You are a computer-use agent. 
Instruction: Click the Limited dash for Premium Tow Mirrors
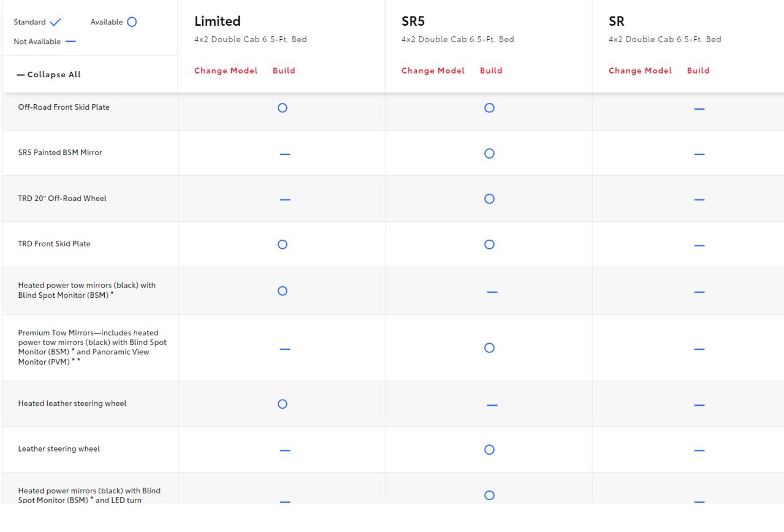coord(284,349)
